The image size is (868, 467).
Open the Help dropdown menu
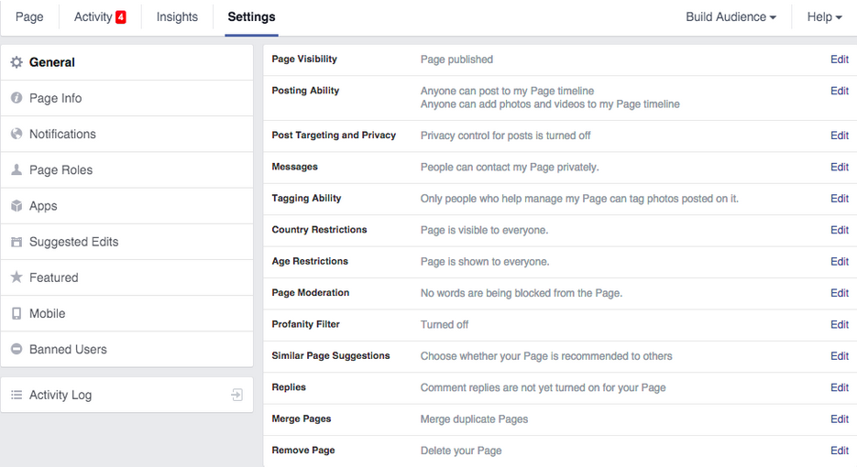tap(824, 17)
